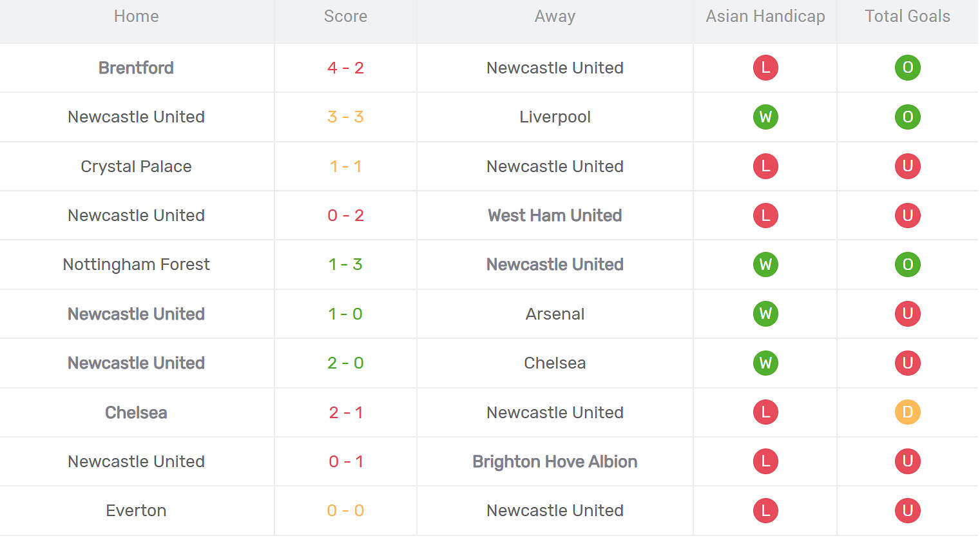
Task: Click the O total goals badge for Brentford match
Action: [907, 68]
